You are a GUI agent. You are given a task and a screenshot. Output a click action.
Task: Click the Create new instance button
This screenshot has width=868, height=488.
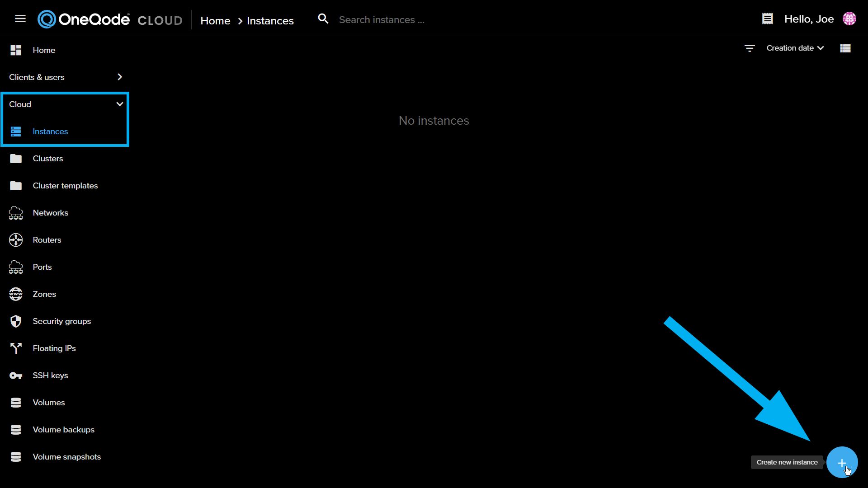click(x=842, y=462)
